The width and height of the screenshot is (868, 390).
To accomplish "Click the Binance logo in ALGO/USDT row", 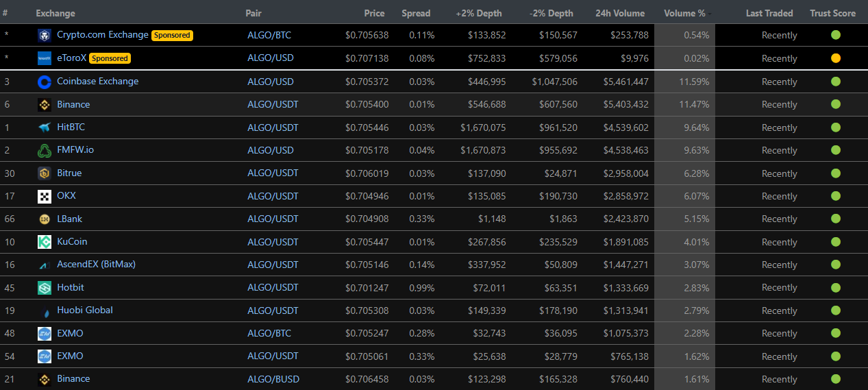I will 45,104.
